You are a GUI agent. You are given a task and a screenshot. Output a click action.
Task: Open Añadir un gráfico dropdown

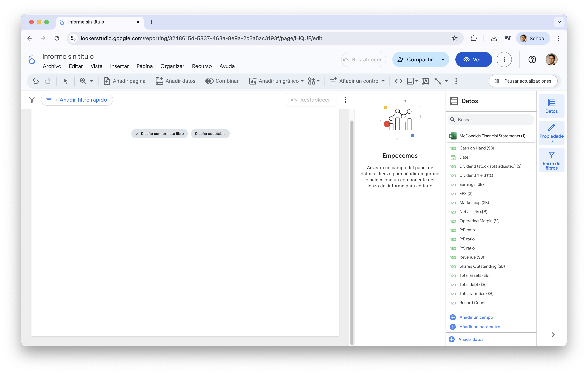[276, 81]
